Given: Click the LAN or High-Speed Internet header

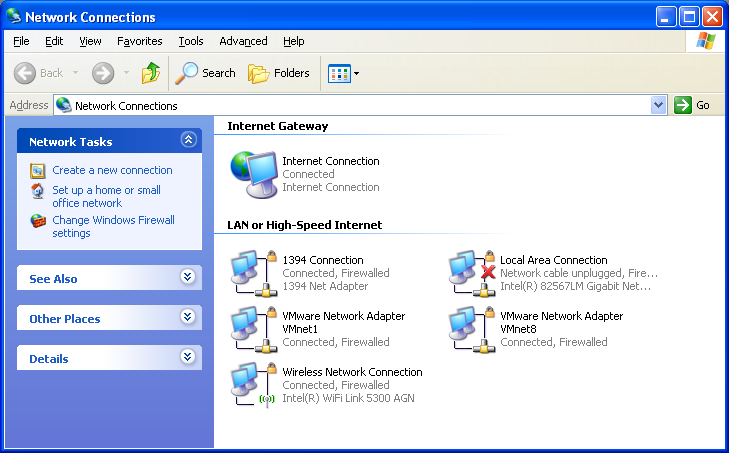Looking at the screenshot, I should [x=305, y=225].
